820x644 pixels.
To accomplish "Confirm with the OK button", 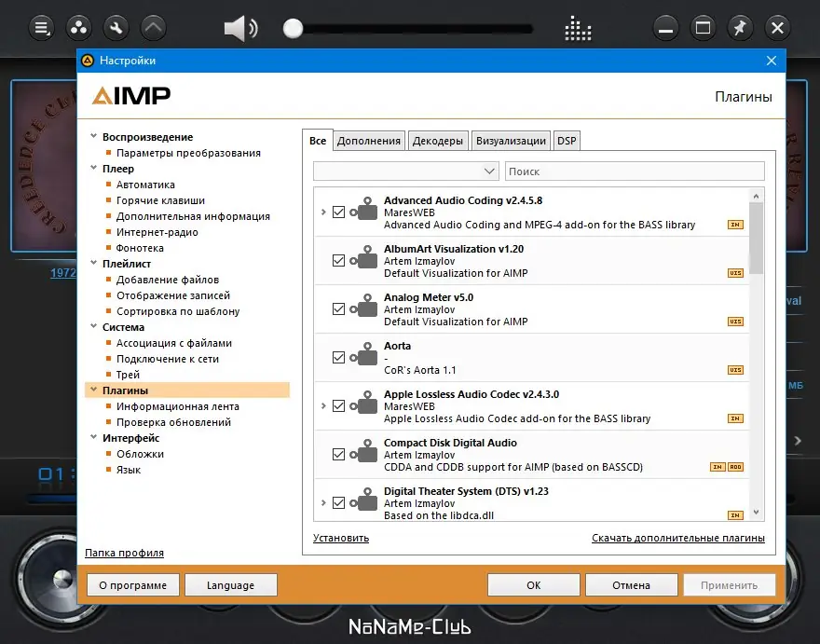I will [533, 585].
